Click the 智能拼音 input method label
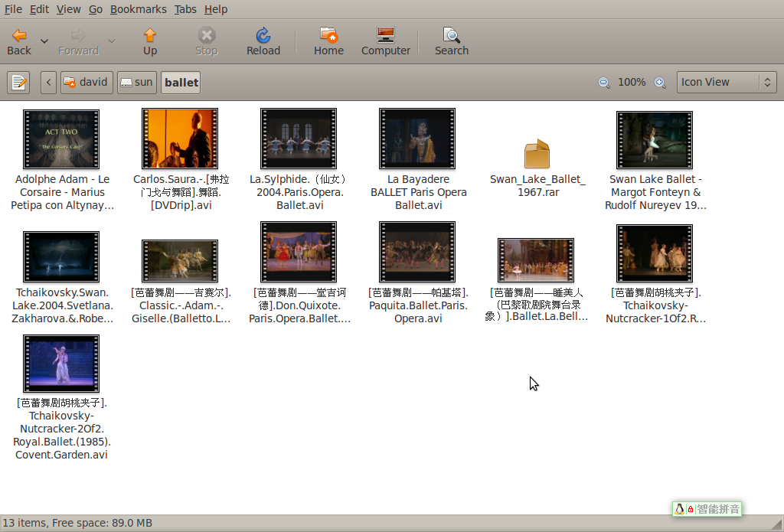784x532 pixels. [718, 509]
